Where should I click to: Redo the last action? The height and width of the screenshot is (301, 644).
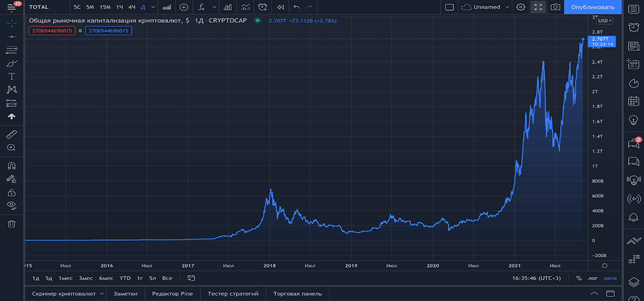point(309,7)
